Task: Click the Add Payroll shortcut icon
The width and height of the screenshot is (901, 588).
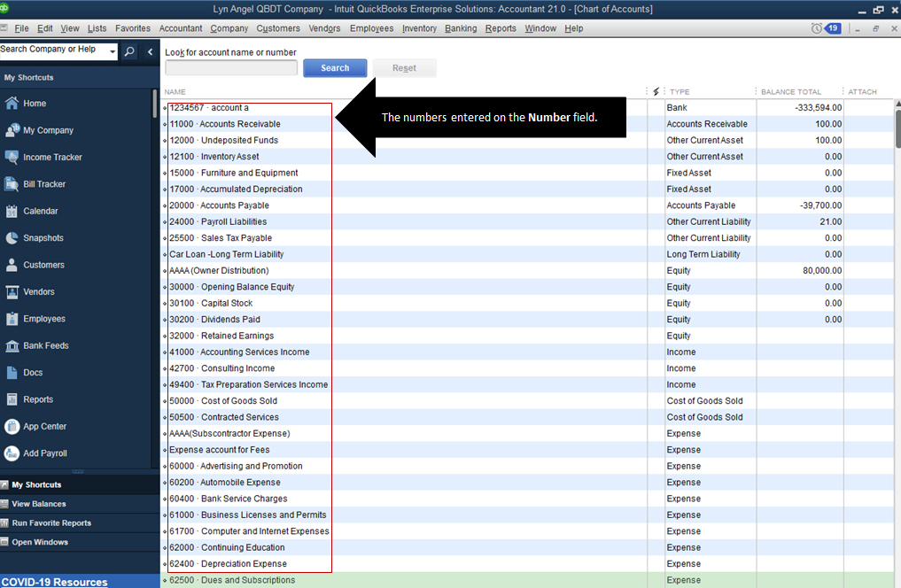Action: [12, 453]
